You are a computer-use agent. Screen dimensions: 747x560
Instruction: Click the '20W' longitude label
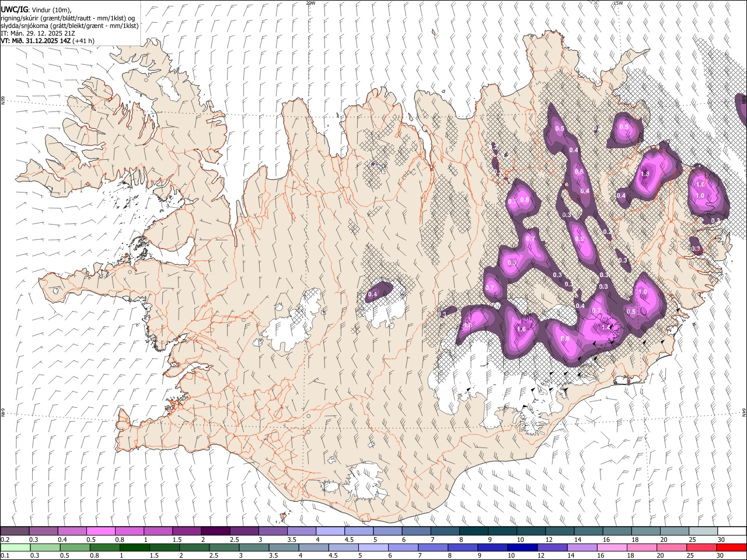point(310,3)
